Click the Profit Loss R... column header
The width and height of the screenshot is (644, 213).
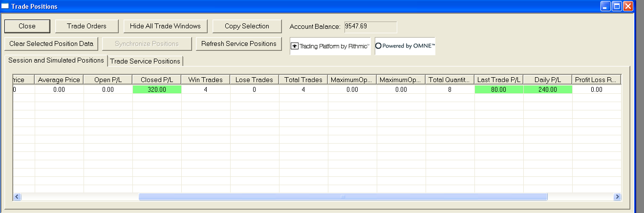[x=597, y=80]
